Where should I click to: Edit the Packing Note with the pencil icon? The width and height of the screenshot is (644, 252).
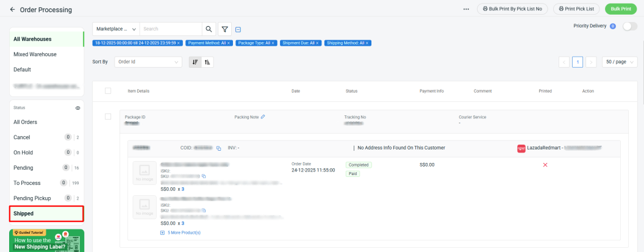coord(263,117)
